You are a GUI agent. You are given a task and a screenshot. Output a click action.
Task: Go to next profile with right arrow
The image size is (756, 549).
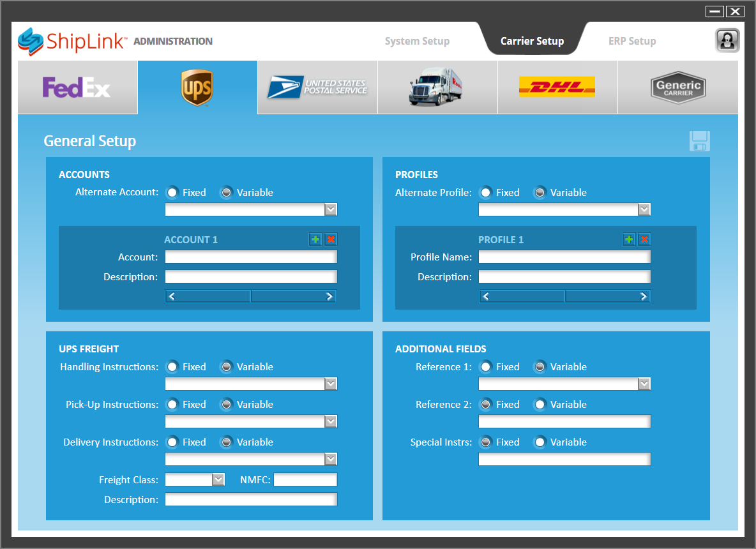point(607,296)
